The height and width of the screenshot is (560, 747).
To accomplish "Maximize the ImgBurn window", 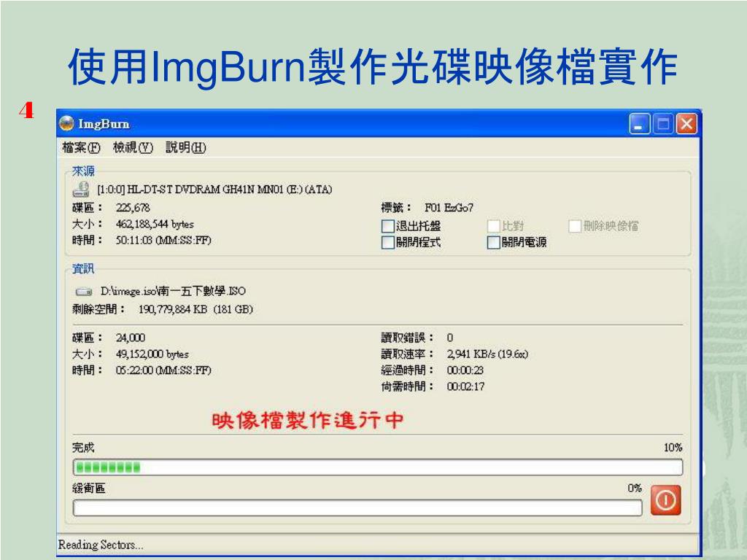I will 662,124.
